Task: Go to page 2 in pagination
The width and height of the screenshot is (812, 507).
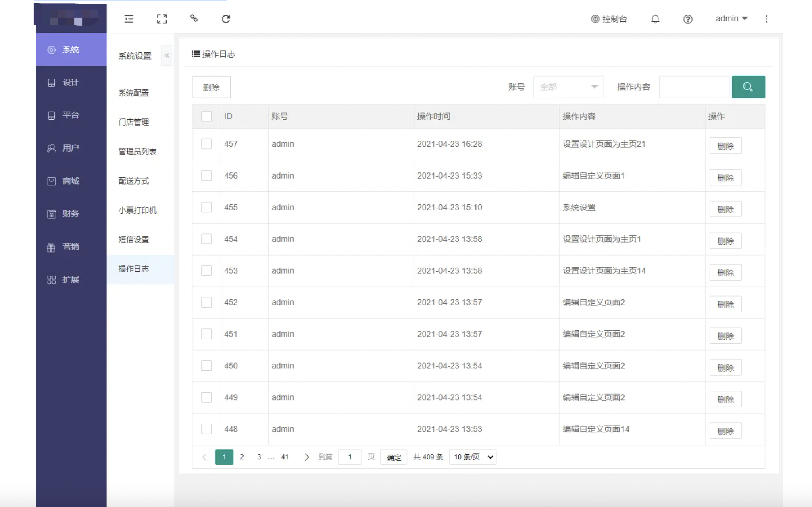Action: coord(242,457)
